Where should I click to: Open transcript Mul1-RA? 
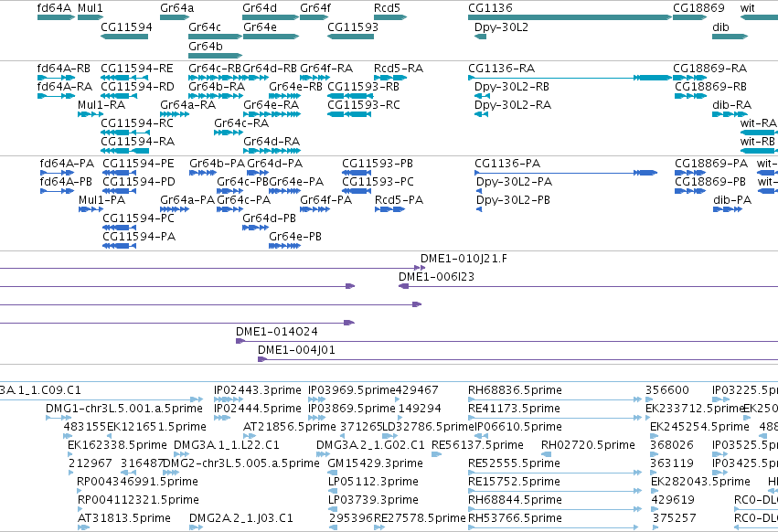[91, 114]
